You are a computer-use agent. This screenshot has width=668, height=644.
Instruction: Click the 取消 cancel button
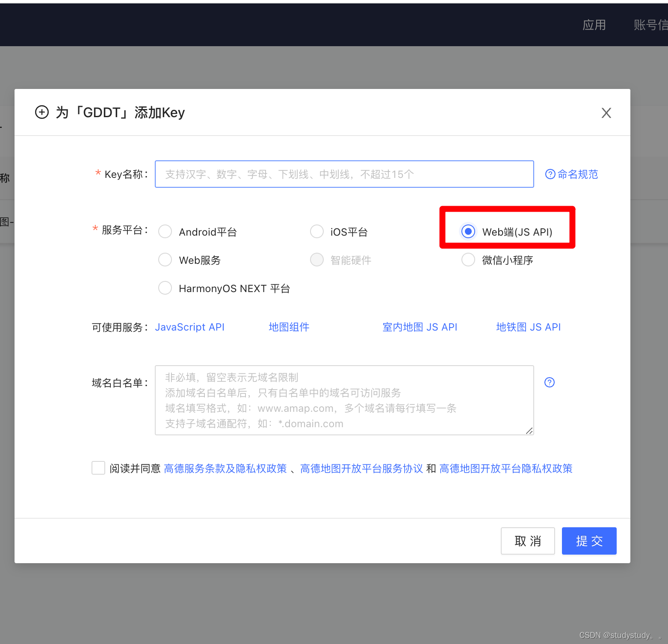(528, 541)
